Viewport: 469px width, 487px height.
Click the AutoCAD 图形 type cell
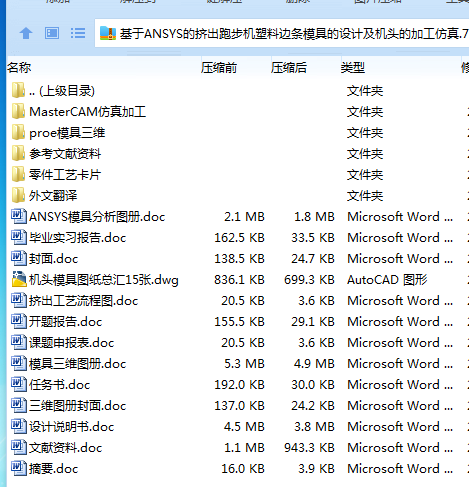[387, 280]
